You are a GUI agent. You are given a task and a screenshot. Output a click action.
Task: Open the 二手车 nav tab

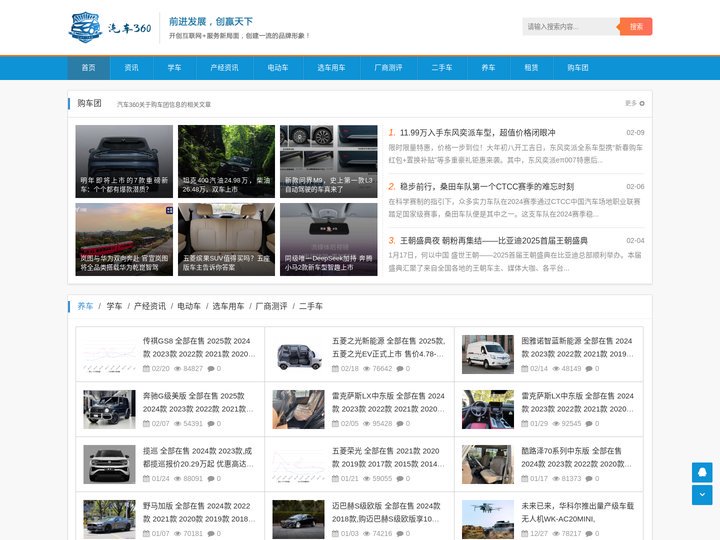442,68
